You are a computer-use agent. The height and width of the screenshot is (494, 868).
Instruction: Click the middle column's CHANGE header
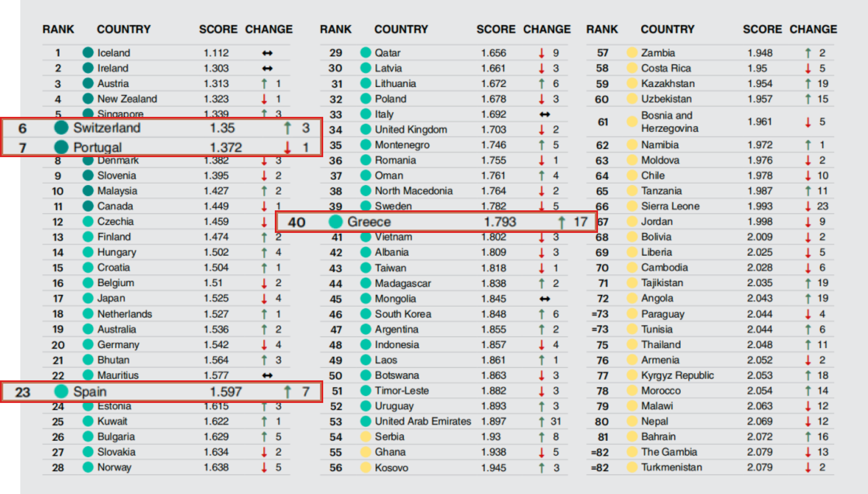547,29
